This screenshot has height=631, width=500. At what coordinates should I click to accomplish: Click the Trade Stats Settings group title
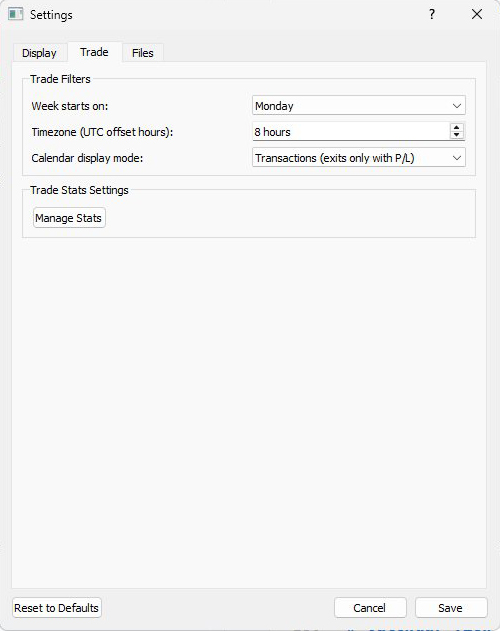tap(79, 190)
